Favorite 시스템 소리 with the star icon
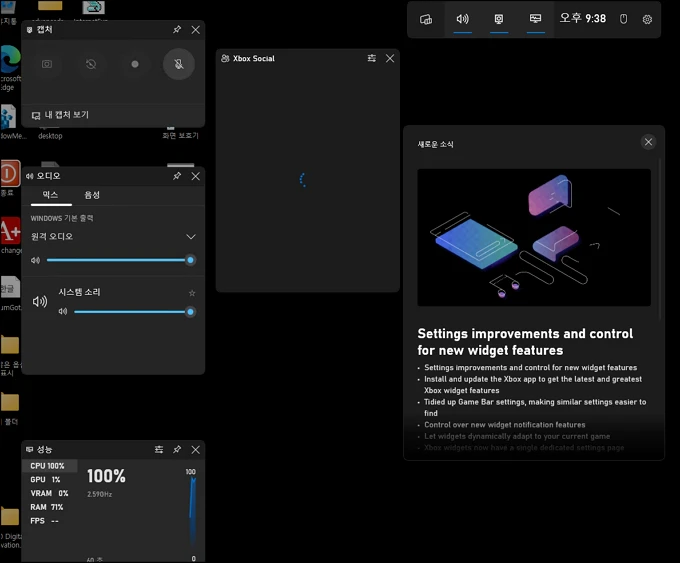 (x=192, y=293)
